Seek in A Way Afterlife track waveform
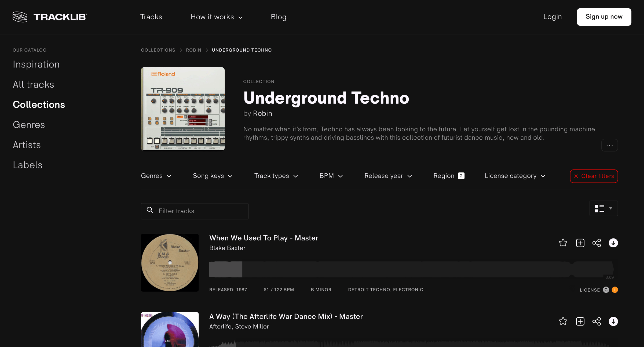The image size is (644, 347). 411,344
